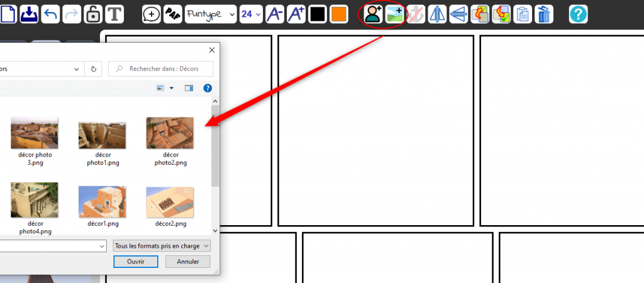This screenshot has width=644, height=283.
Task: Click the save download icon
Action: (29, 14)
